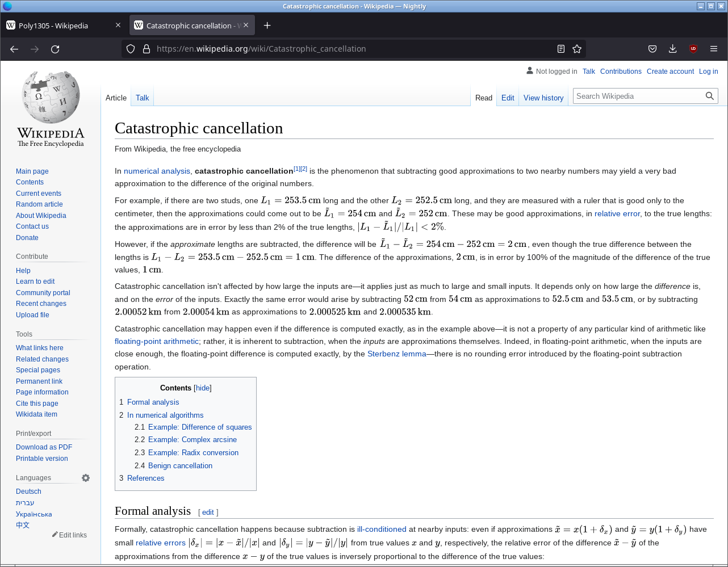Open the Edit tab
728x567 pixels.
coord(508,98)
